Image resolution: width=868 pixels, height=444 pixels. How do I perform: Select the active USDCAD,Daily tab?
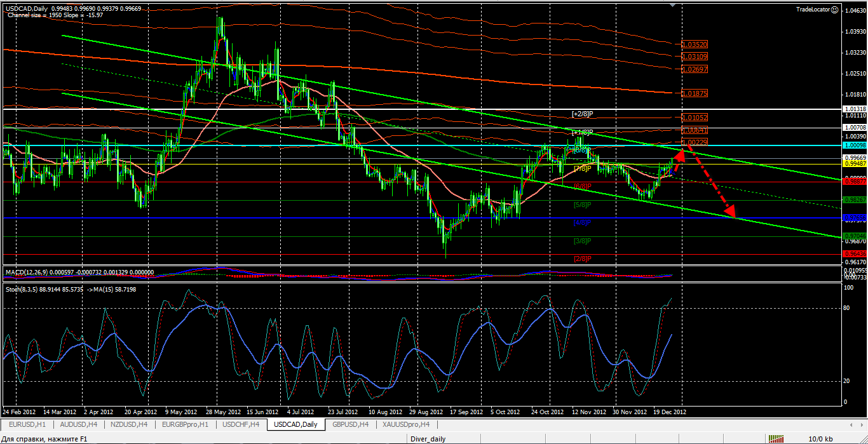click(295, 424)
